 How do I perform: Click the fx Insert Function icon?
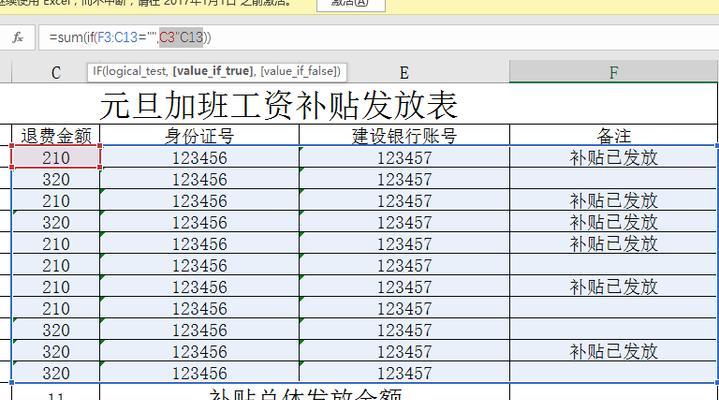(x=17, y=37)
